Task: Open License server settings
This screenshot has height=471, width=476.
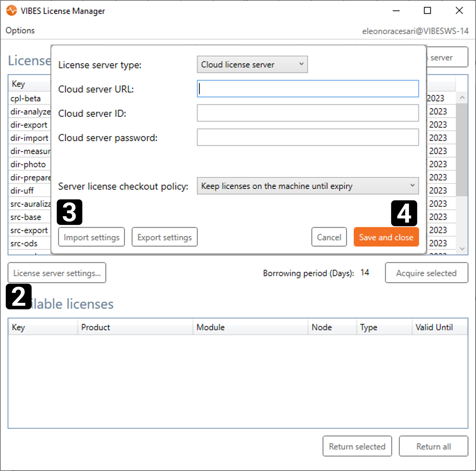Action: [x=57, y=273]
